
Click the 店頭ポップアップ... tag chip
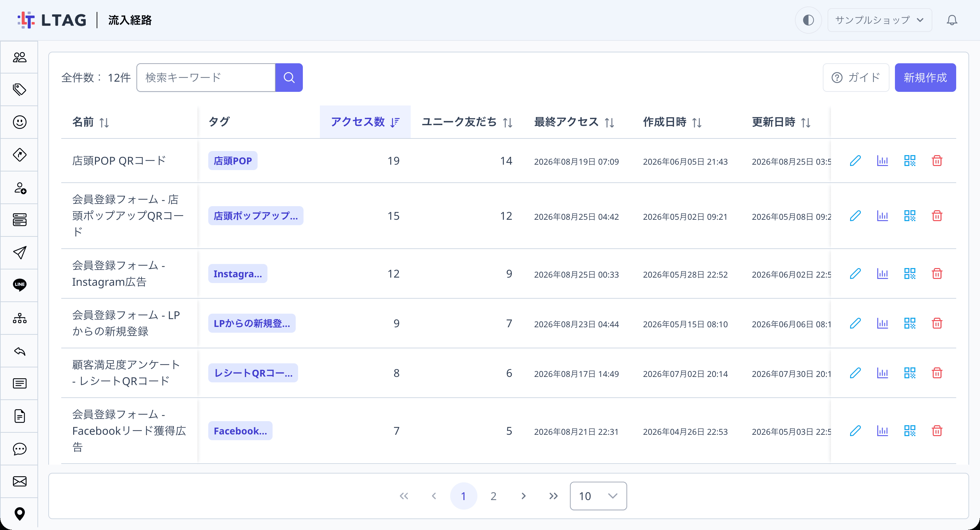point(256,216)
